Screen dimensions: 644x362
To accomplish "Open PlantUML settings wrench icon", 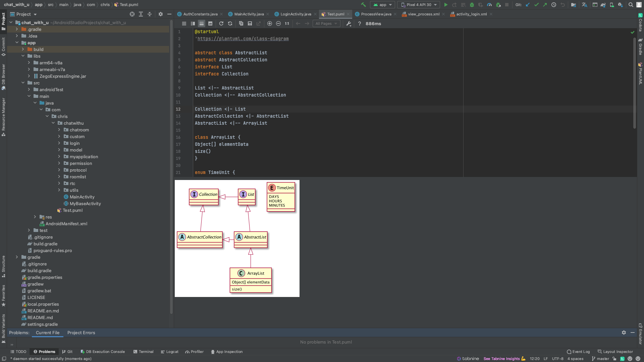I will coord(348,23).
